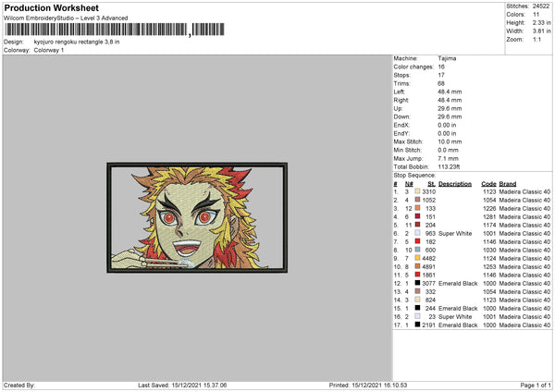
Task: Select the Emerald Black description in stop 12
Action: pos(458,283)
